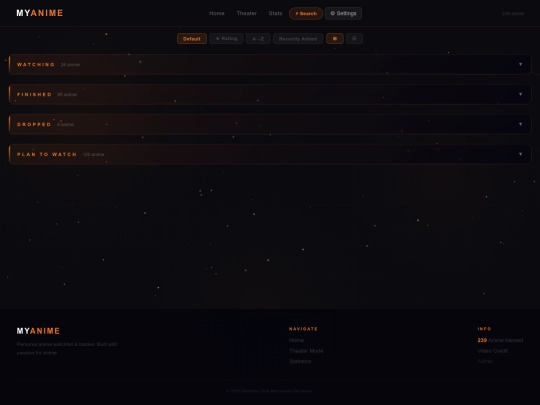Open the Stats page from header
Image resolution: width=540 pixels, height=405 pixels.
tap(275, 13)
